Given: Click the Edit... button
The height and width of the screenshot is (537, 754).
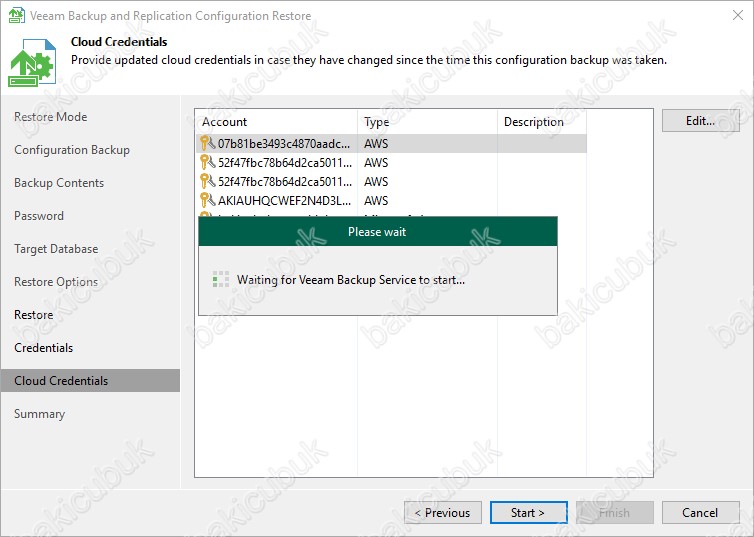Looking at the screenshot, I should [701, 121].
